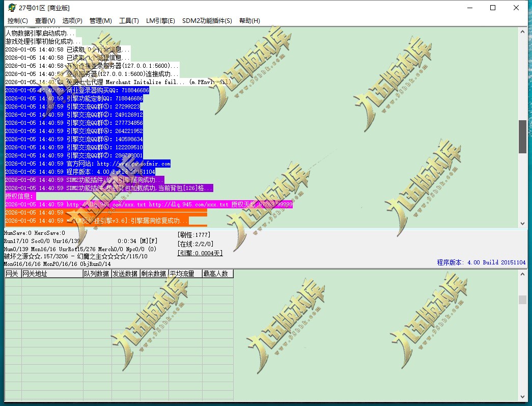Click the 网关地址 column header

coord(52,274)
